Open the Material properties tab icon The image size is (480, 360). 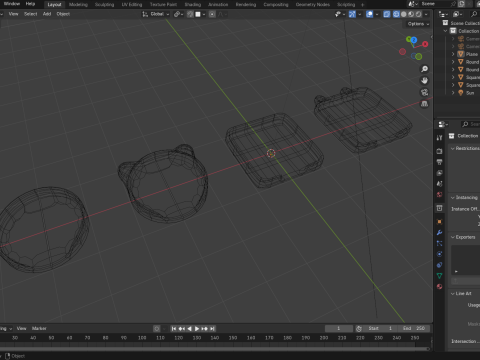tap(439, 286)
